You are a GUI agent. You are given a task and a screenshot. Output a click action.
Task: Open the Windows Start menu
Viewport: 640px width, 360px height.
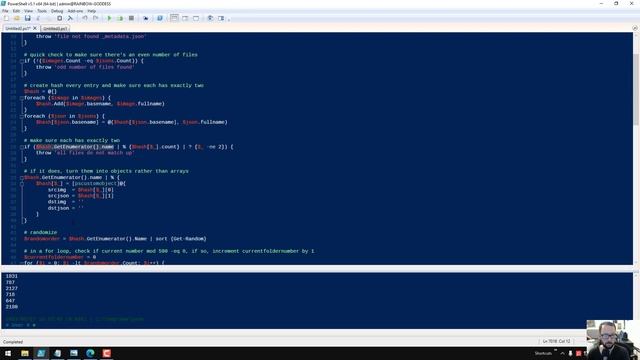click(x=8, y=353)
